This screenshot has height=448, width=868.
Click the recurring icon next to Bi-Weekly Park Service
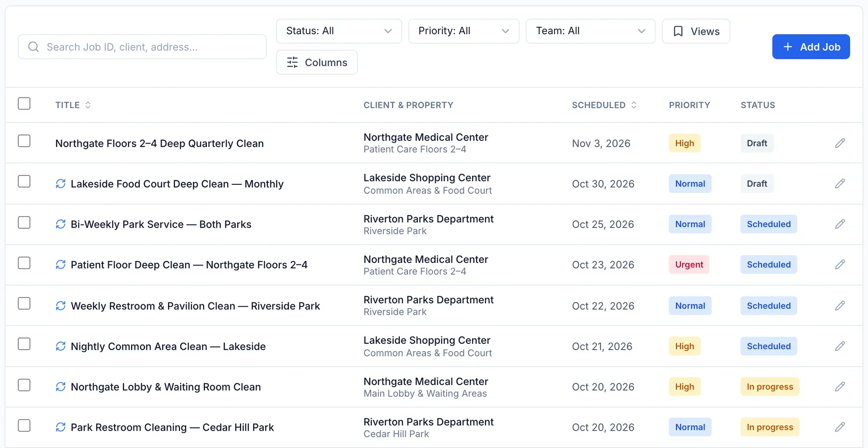click(x=60, y=224)
